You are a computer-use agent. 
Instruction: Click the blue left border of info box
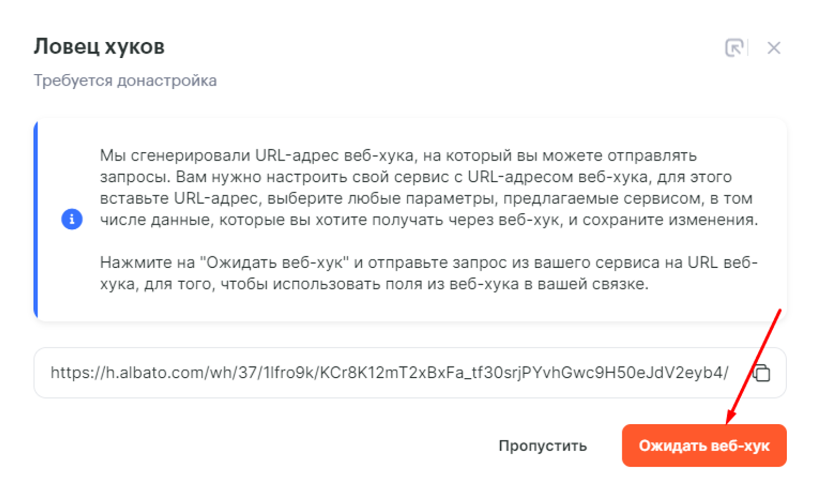[36, 219]
